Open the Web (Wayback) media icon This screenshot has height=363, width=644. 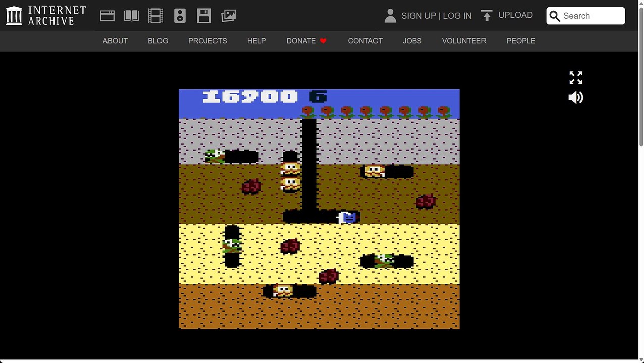click(x=107, y=16)
